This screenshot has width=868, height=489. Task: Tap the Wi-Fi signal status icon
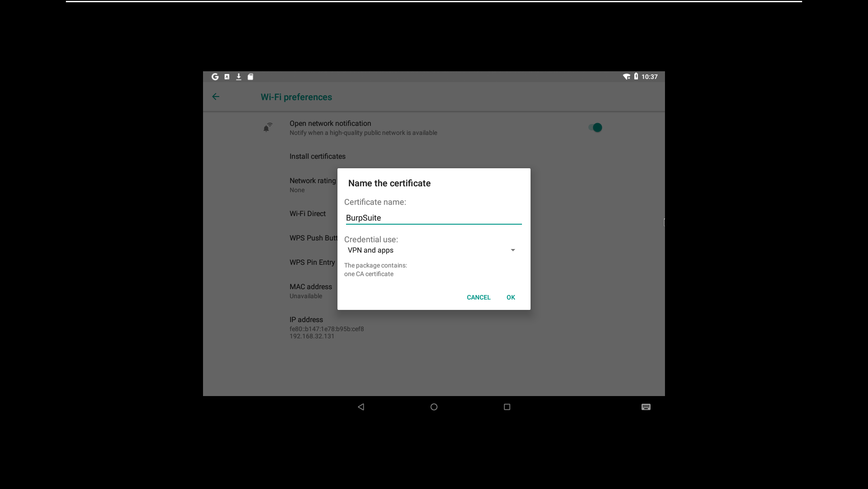(x=626, y=77)
